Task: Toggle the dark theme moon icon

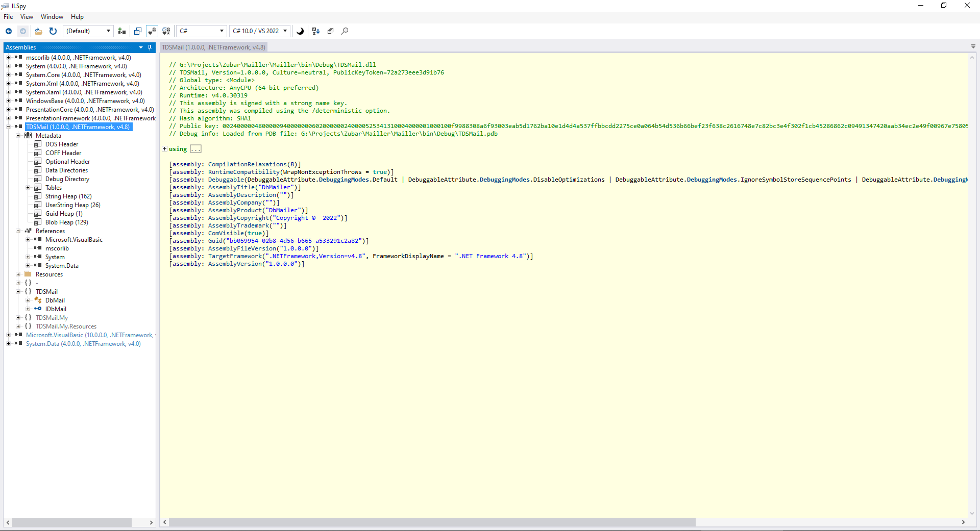Action: 300,31
